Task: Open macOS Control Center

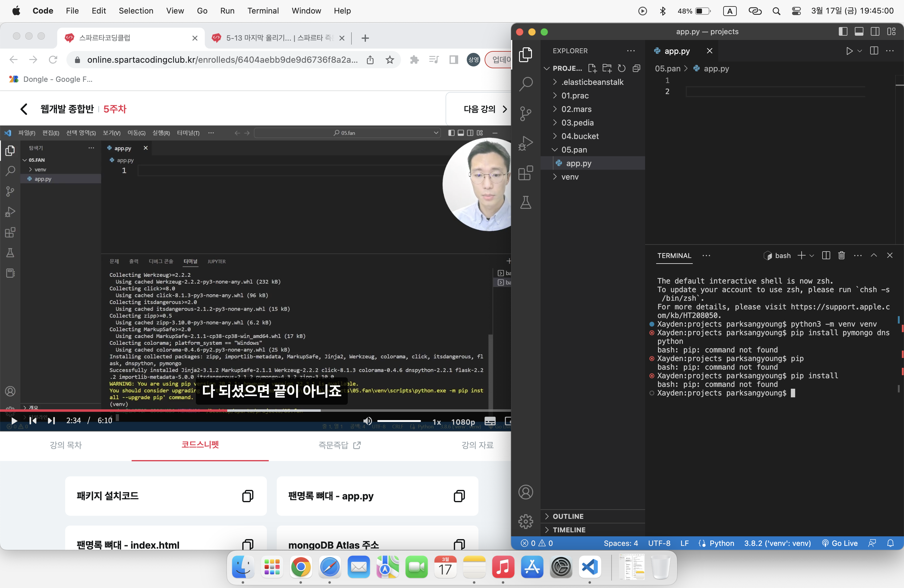Action: point(796,11)
